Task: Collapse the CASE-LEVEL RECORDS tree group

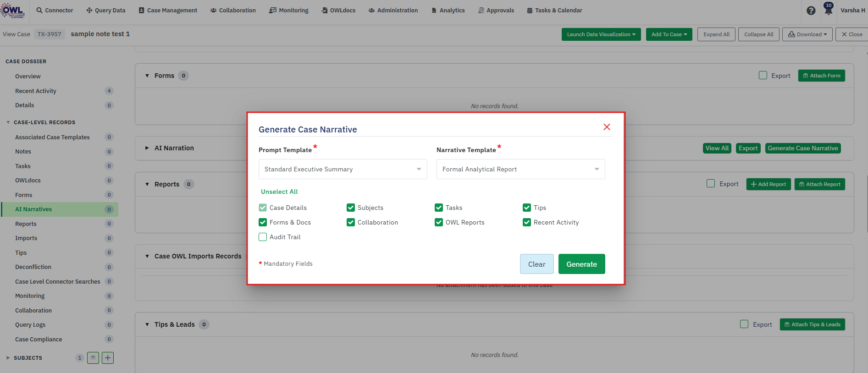Action: pos(8,122)
